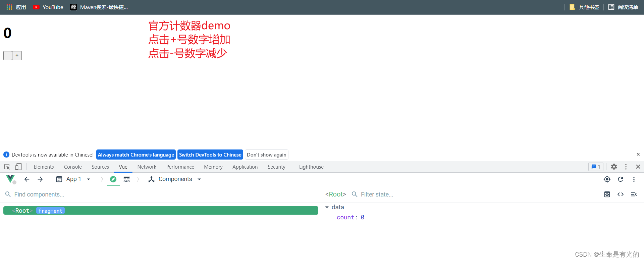Focus the Find components search field
The width and height of the screenshot is (644, 261).
pyautogui.click(x=161, y=194)
